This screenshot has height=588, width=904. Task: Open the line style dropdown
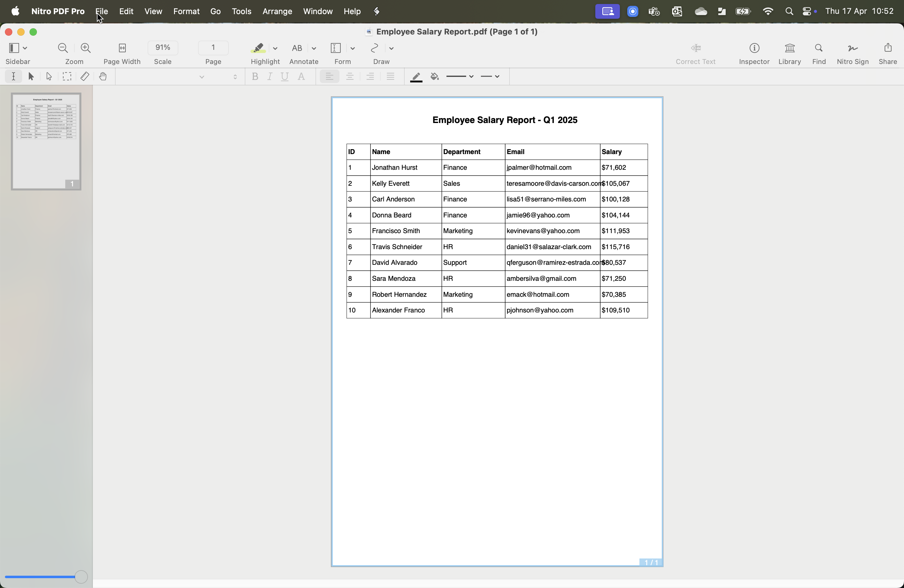click(490, 76)
